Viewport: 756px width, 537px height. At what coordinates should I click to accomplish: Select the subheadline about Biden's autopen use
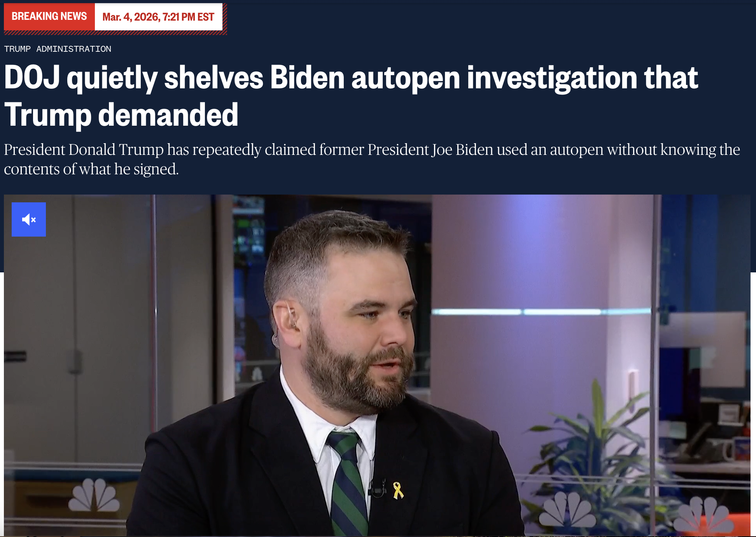372,159
